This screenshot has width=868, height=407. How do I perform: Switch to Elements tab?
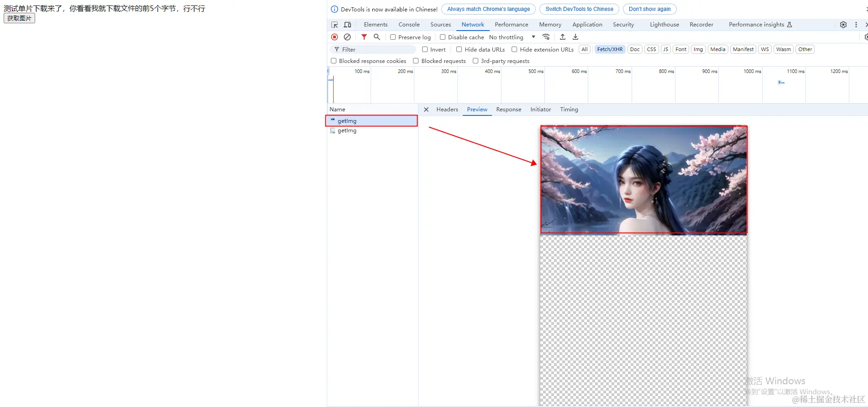[x=376, y=25]
